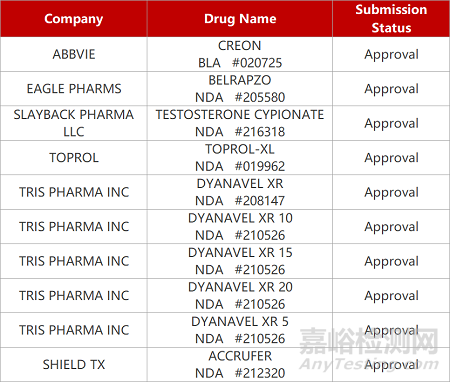Select the SHIELD TX company cell
Screen dimensions: 450x382
[x=74, y=365]
